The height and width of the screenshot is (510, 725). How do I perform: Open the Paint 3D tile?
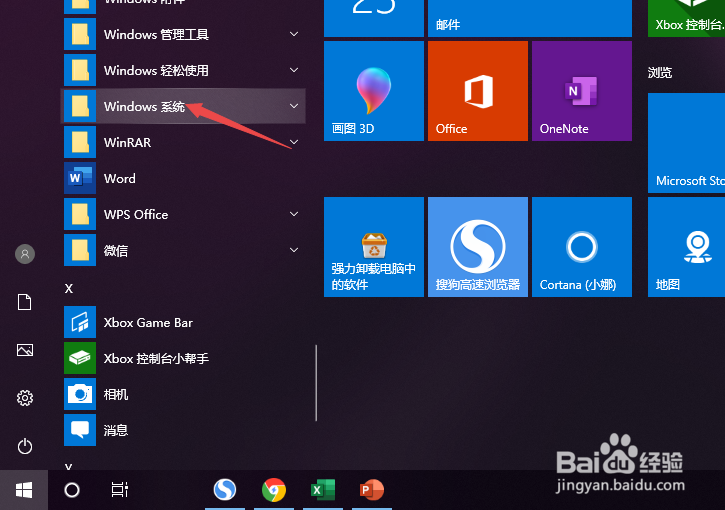(374, 91)
